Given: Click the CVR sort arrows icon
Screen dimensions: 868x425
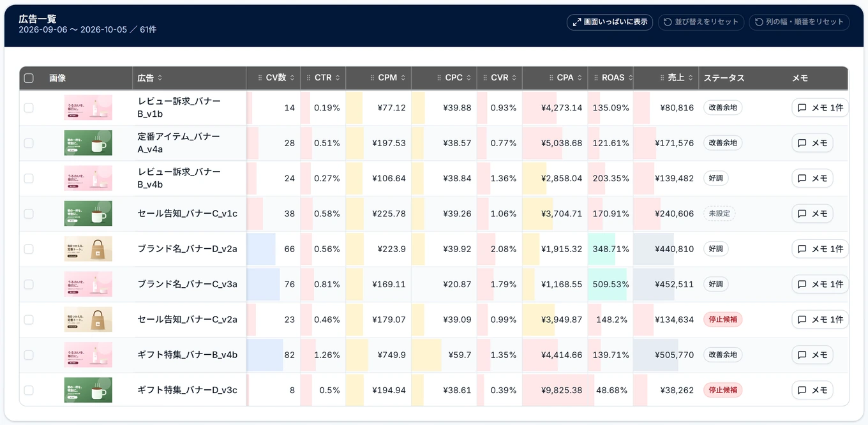Looking at the screenshot, I should pos(514,78).
